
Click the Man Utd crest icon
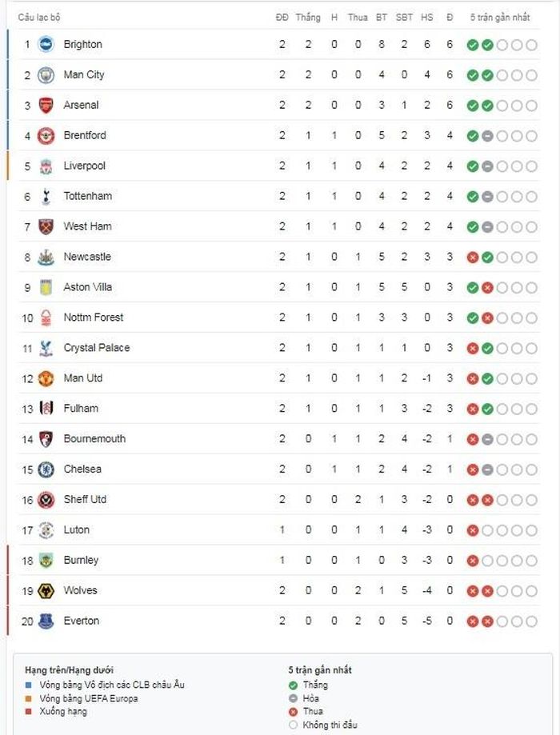coord(46,378)
